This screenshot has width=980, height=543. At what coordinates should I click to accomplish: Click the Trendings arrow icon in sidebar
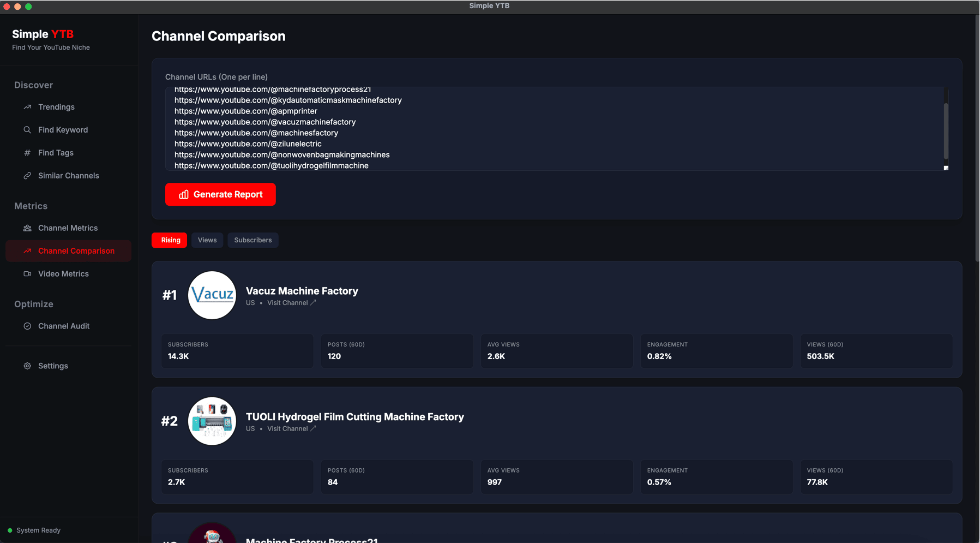click(27, 107)
